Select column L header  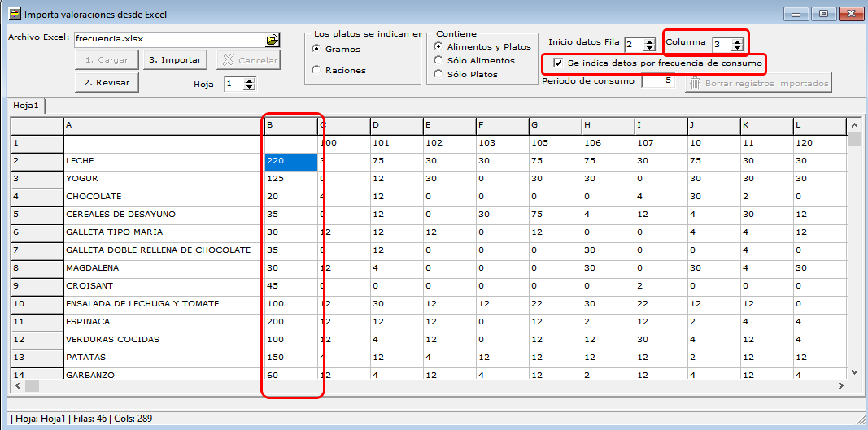pyautogui.click(x=819, y=126)
